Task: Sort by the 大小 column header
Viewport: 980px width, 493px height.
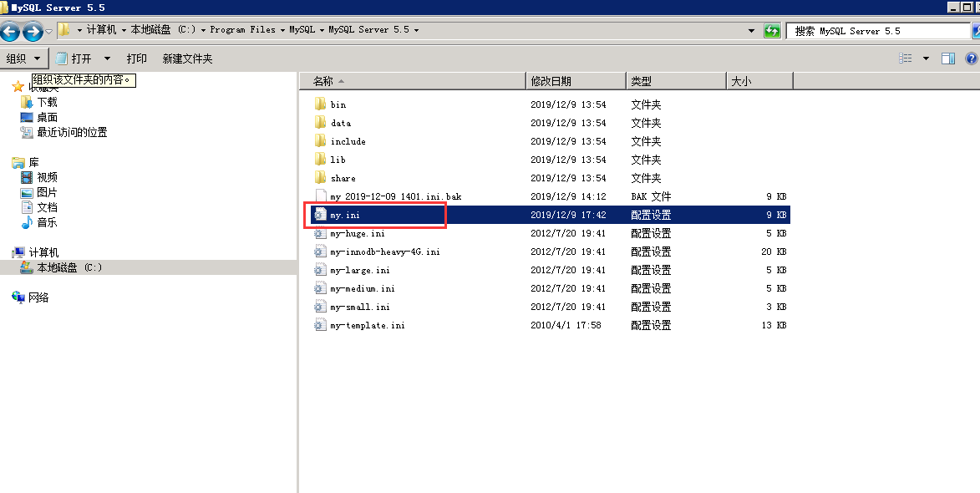Action: pyautogui.click(x=759, y=80)
